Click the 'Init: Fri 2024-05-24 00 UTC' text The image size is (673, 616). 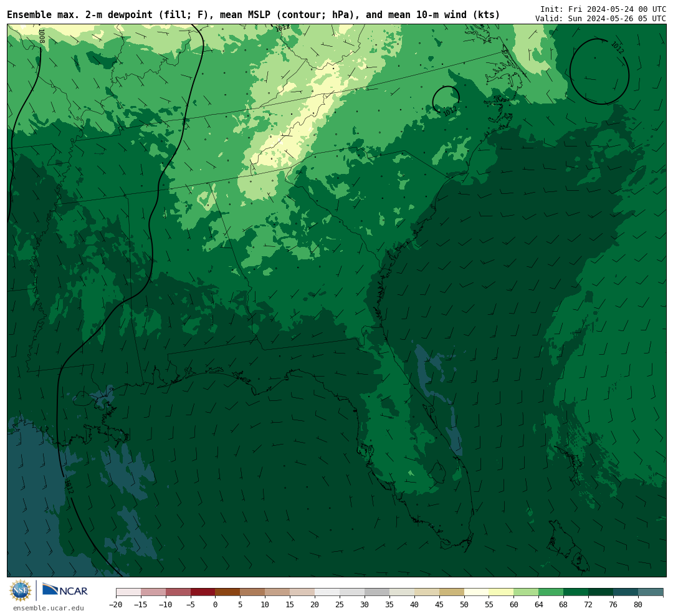pyautogui.click(x=603, y=9)
